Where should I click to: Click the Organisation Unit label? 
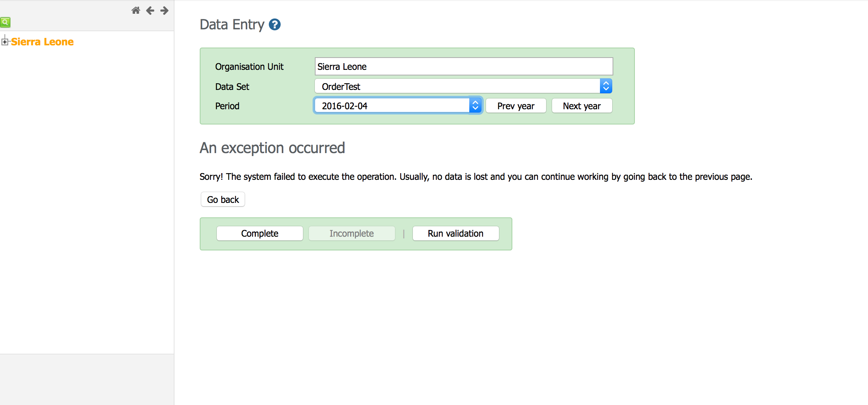(249, 67)
